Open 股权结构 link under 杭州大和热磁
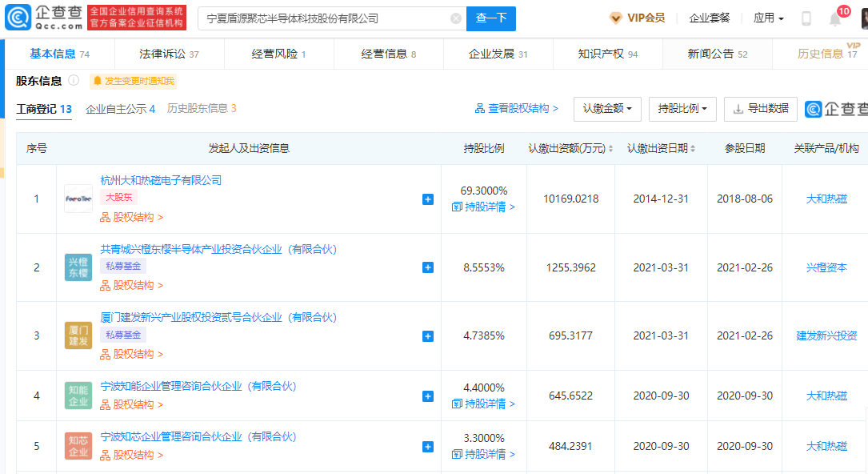 pyautogui.click(x=132, y=217)
